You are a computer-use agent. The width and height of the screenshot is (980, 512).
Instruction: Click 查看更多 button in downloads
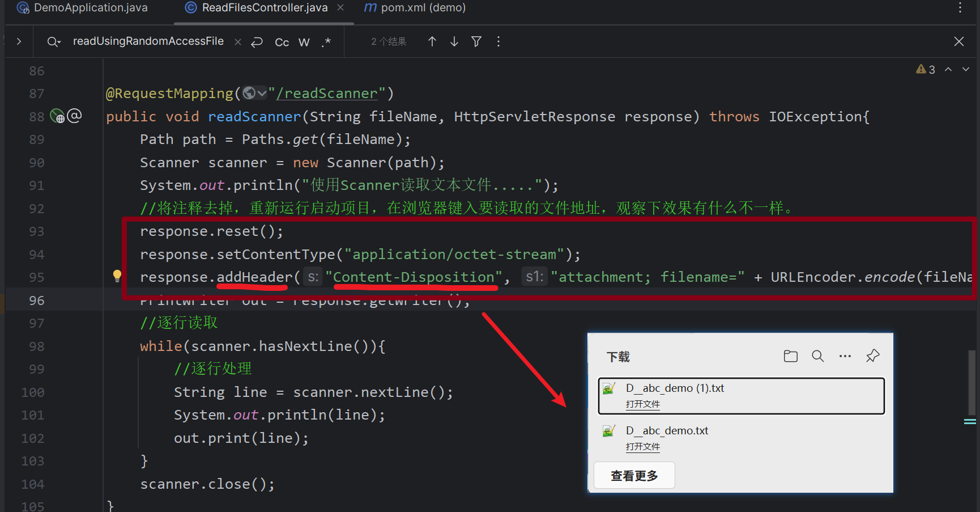[x=634, y=476]
